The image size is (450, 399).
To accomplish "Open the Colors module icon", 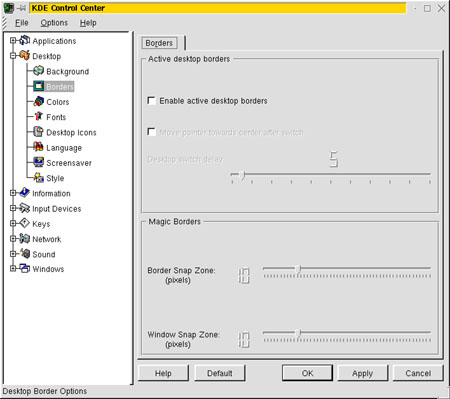I will (39, 101).
